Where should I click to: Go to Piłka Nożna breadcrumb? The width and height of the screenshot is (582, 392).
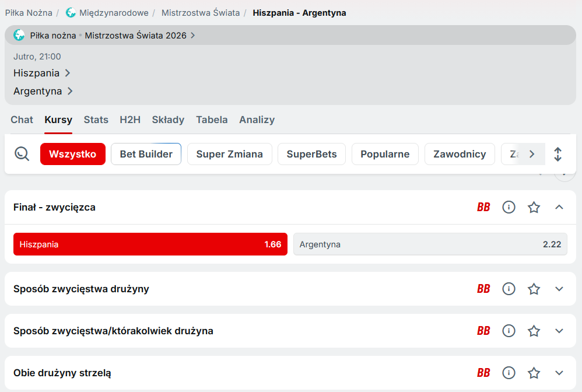29,13
